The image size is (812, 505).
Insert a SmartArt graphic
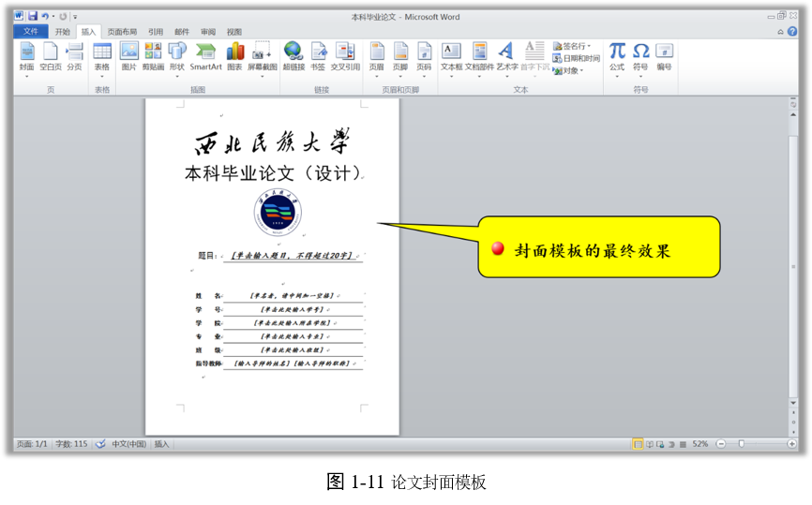pyautogui.click(x=205, y=57)
